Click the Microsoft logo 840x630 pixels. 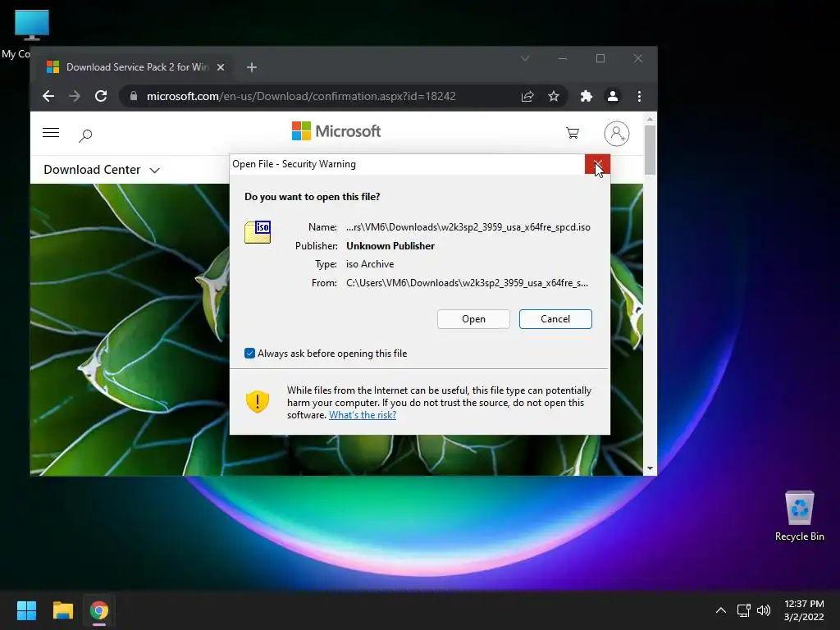tap(336, 130)
